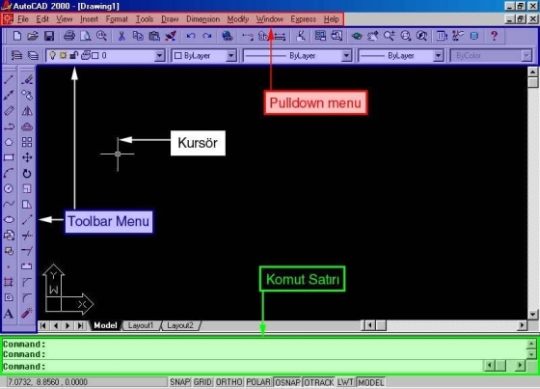Click the Print icon
540x389 pixels.
point(69,36)
